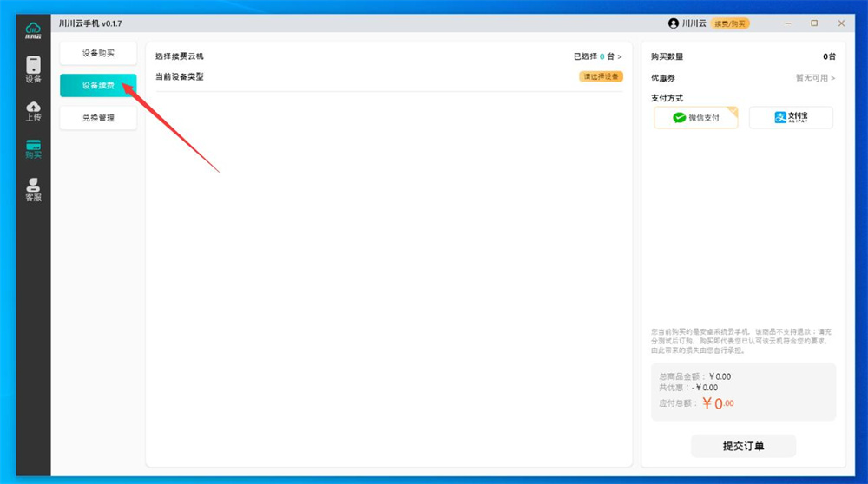This screenshot has height=484, width=868.
Task: Open the 兑换管理 tab
Action: (98, 118)
